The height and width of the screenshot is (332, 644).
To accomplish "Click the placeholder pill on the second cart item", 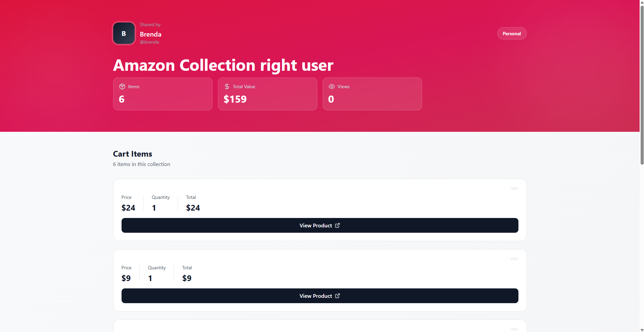I will [x=514, y=259].
